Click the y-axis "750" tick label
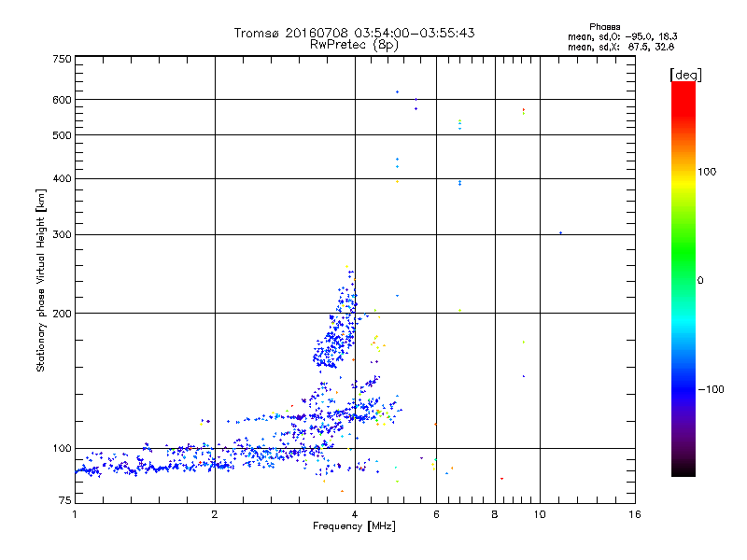The image size is (747, 560). tap(62, 59)
